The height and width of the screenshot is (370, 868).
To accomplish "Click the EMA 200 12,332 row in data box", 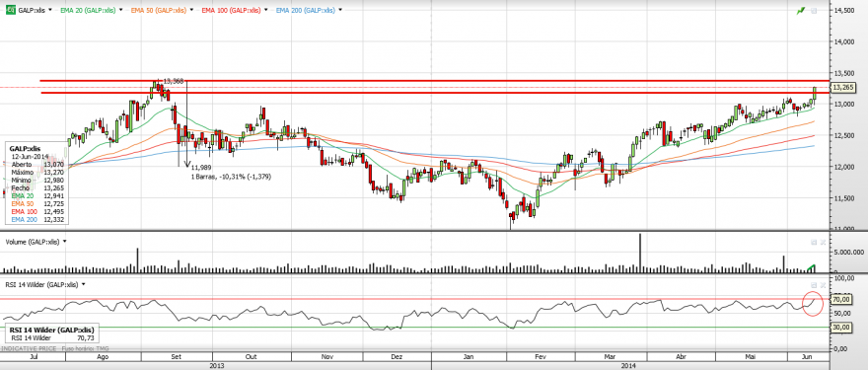I will click(37, 220).
